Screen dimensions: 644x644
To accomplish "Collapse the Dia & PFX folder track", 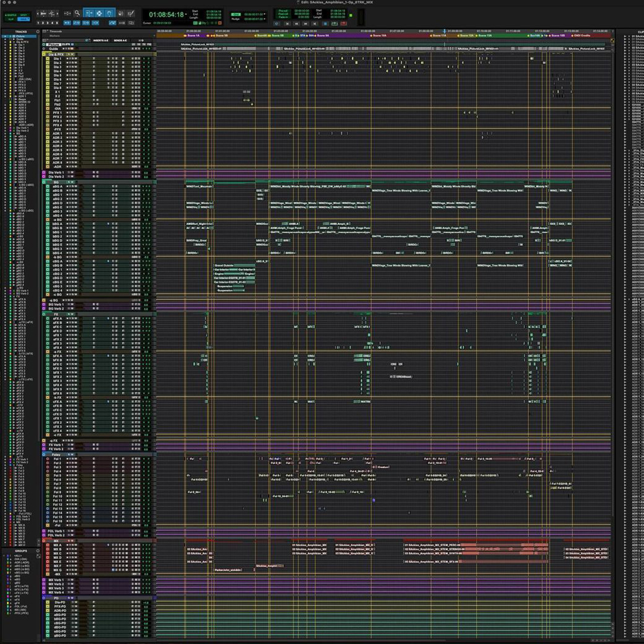I will click(x=44, y=54).
